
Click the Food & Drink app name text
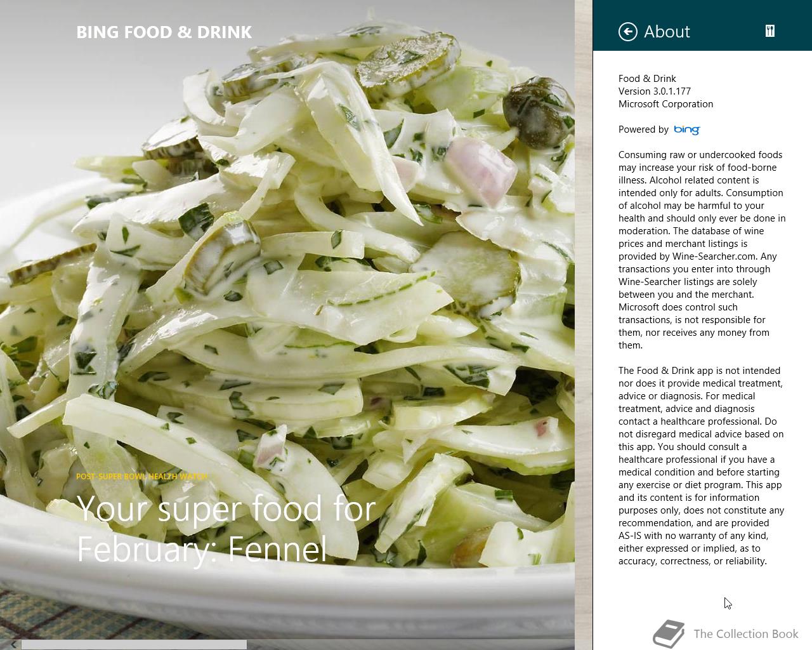647,79
